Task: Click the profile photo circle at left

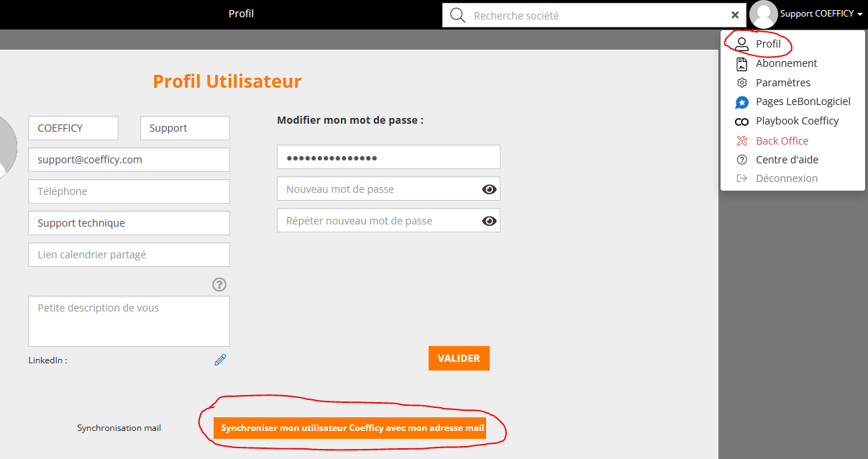Action: point(7,147)
